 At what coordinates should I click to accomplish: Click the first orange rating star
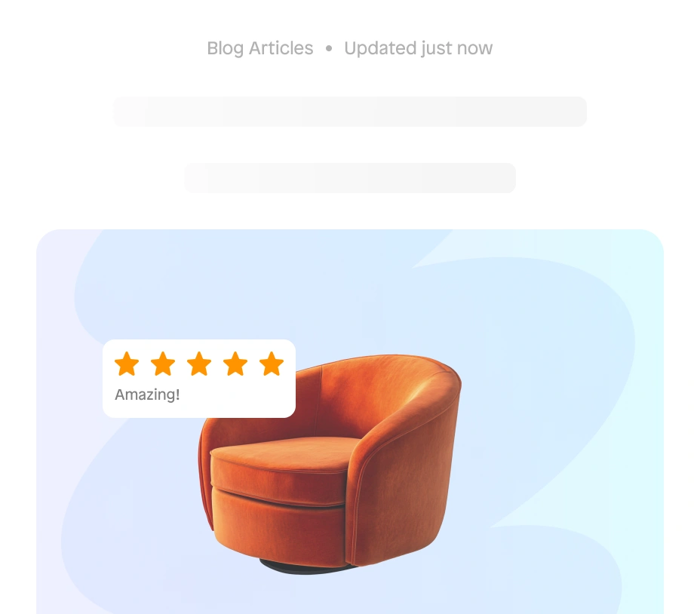pyautogui.click(x=127, y=364)
